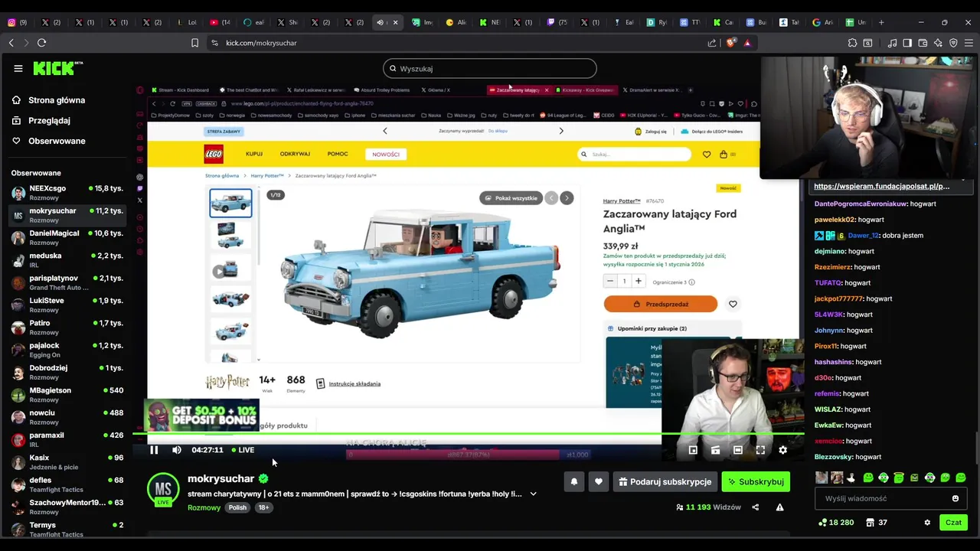Open parisplatynov followed channel
980x551 pixels.
[x=67, y=282]
